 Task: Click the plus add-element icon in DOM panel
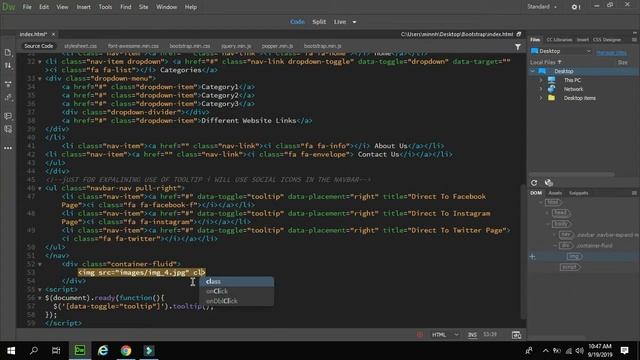click(x=532, y=257)
